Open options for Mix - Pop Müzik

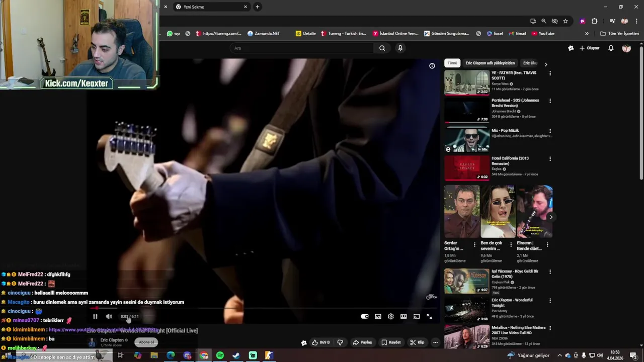click(550, 131)
